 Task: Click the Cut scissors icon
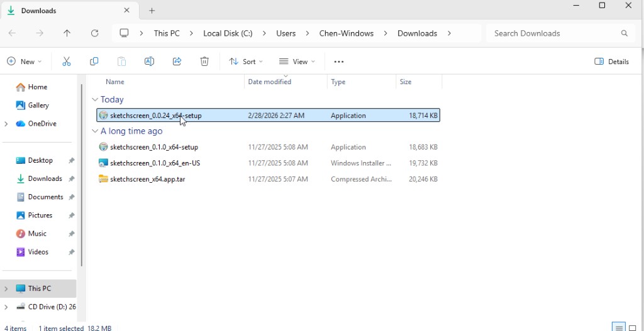[x=67, y=62]
